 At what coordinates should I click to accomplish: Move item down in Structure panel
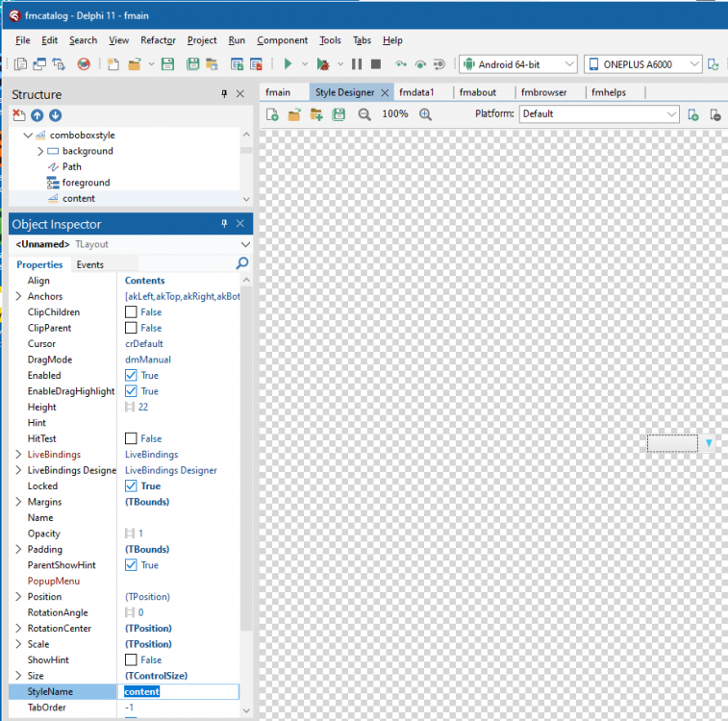55,115
